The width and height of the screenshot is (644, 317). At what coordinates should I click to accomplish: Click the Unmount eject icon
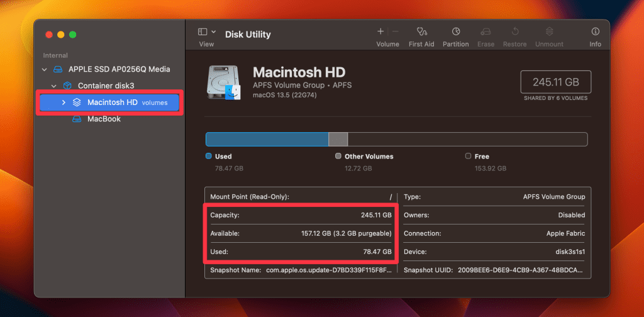[549, 31]
